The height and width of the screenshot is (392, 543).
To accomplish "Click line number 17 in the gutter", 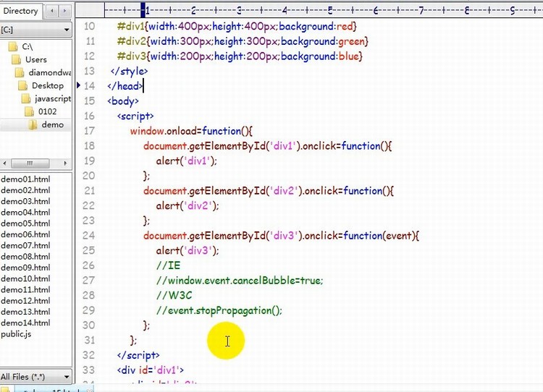I will 89,131.
